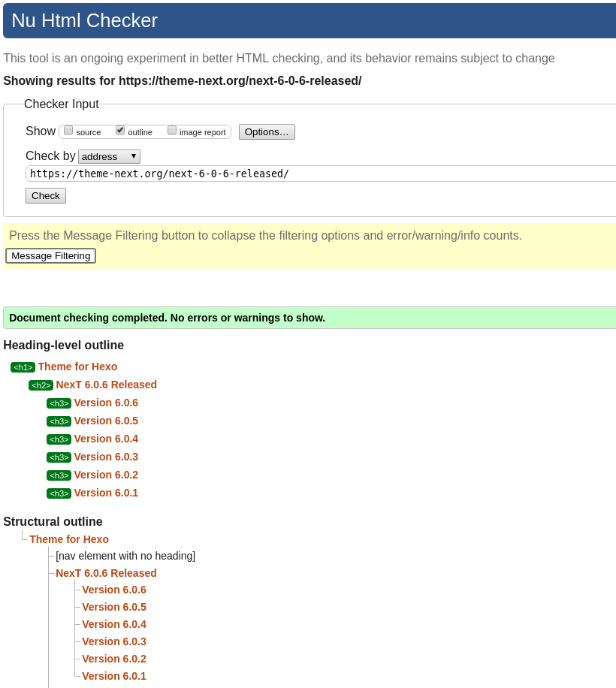Open h3 Version 6.0.6 in the heading-level outline
The width and height of the screenshot is (616, 688).
click(x=106, y=403)
